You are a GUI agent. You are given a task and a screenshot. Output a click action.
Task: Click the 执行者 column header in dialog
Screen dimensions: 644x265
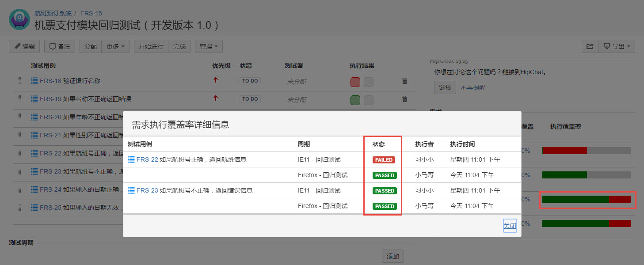[424, 144]
